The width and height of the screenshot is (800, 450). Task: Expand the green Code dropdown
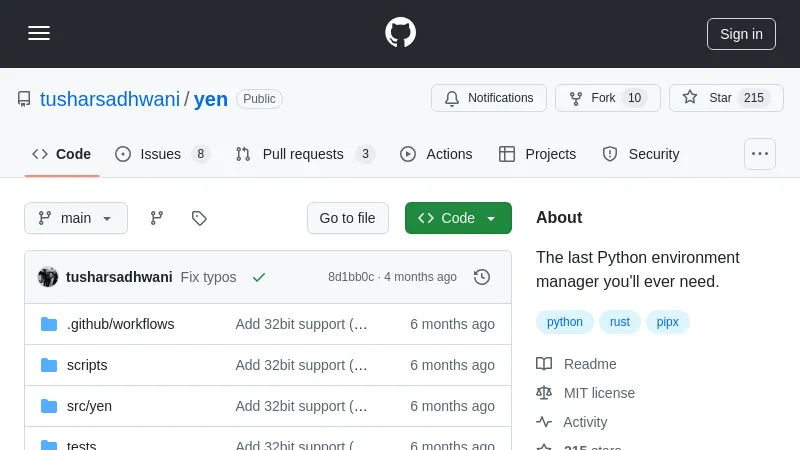458,218
